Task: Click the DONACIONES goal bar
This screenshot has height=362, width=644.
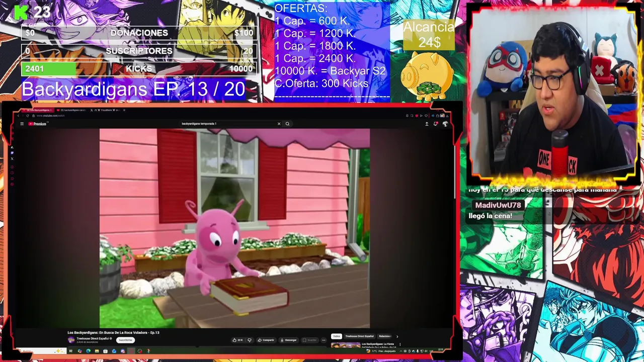Action: pyautogui.click(x=139, y=33)
